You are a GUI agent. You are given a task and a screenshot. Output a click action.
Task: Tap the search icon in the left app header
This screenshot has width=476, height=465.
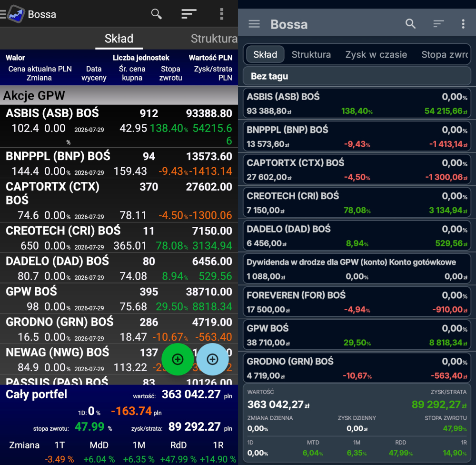[x=156, y=14]
